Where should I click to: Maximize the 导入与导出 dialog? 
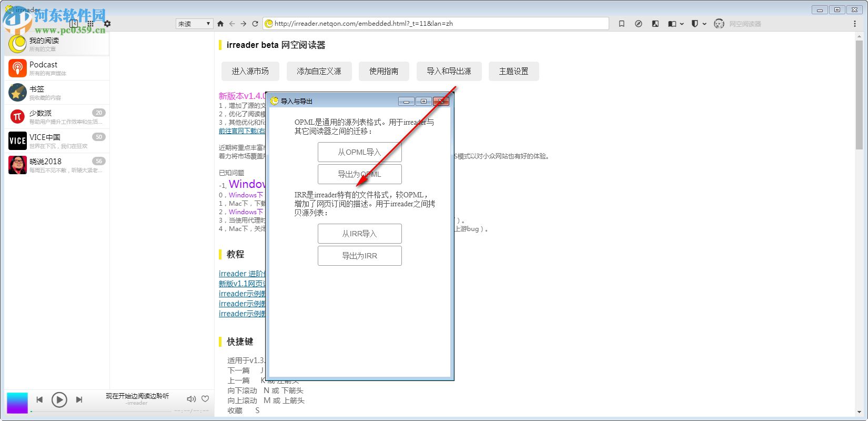[423, 102]
